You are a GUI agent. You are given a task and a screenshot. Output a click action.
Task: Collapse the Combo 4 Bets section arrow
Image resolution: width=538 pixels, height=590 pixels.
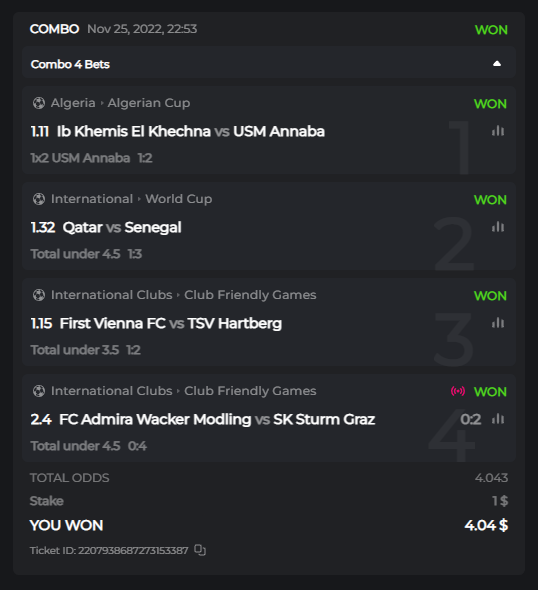point(497,64)
